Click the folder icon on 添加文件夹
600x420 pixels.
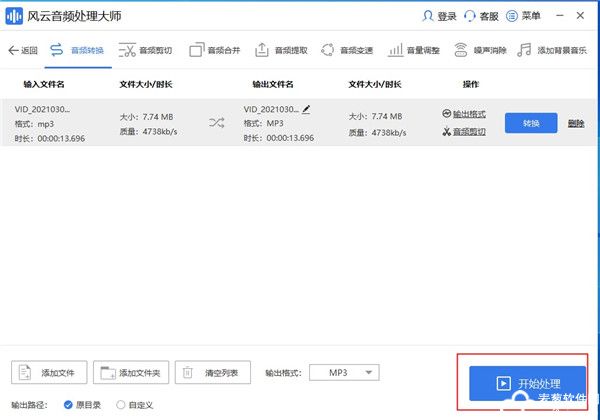pyautogui.click(x=108, y=372)
